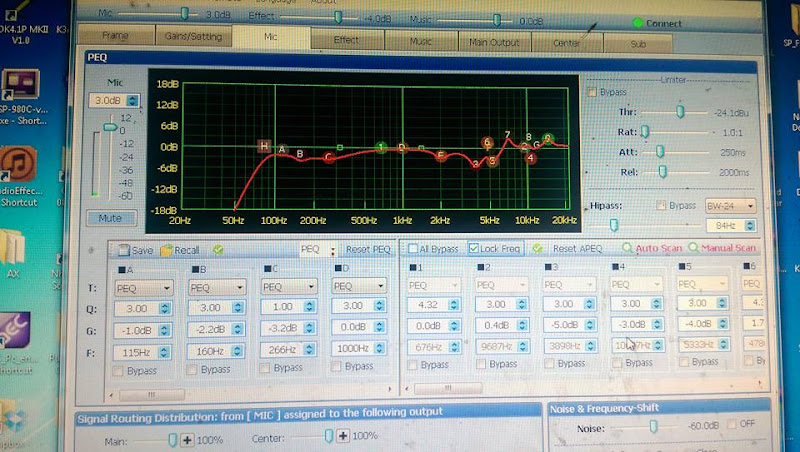800x452 pixels.
Task: Switch to the Sub tab
Action: (x=638, y=44)
